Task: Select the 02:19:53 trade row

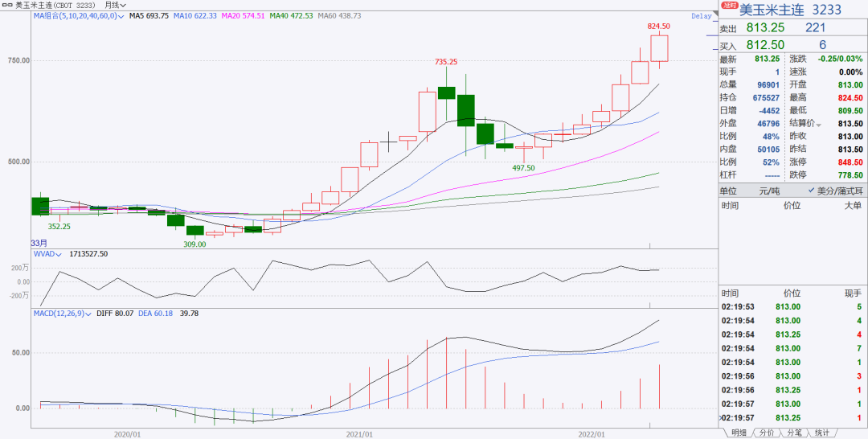Action: pos(792,306)
